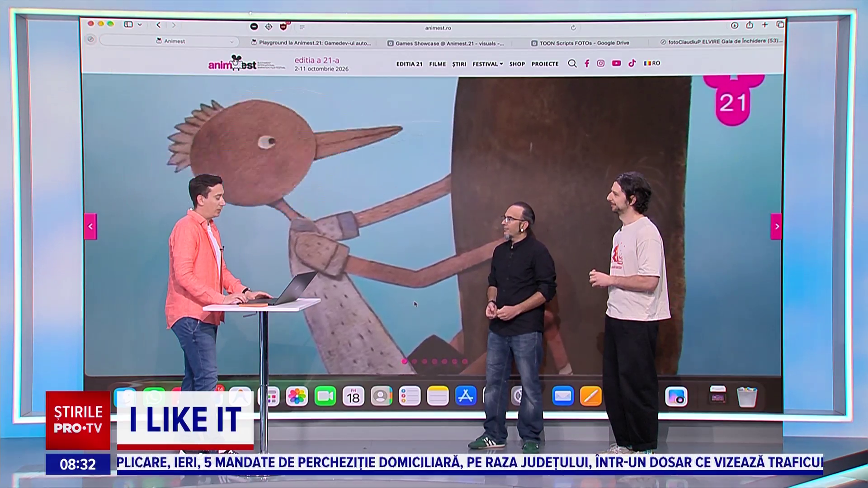Viewport: 868px width, 488px height.
Task: Open the red shield blocker extension
Action: [283, 27]
